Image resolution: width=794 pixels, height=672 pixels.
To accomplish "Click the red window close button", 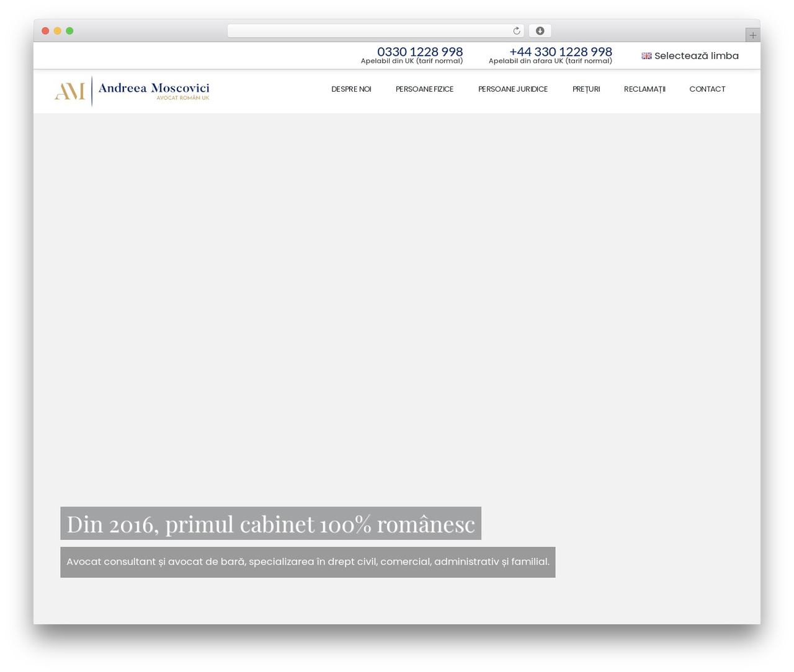I will pos(45,31).
